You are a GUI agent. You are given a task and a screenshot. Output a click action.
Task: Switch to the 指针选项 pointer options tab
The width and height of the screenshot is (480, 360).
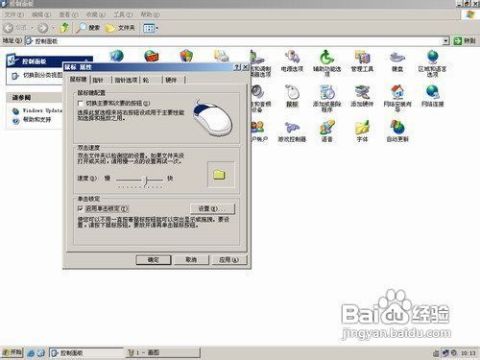[x=126, y=80]
